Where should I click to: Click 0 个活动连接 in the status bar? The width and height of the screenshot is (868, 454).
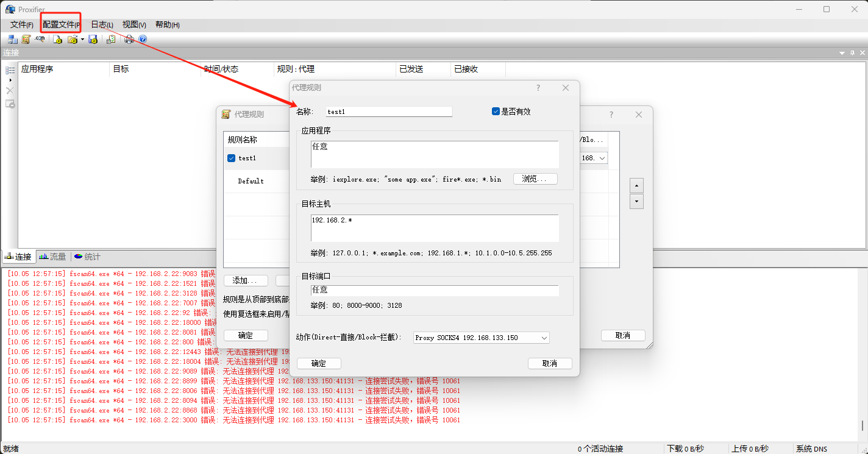600,449
